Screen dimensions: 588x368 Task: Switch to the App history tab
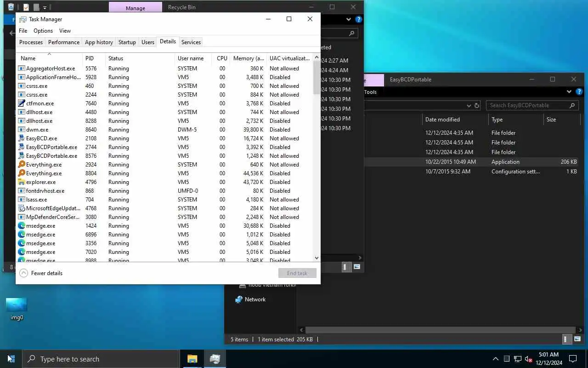(99, 42)
